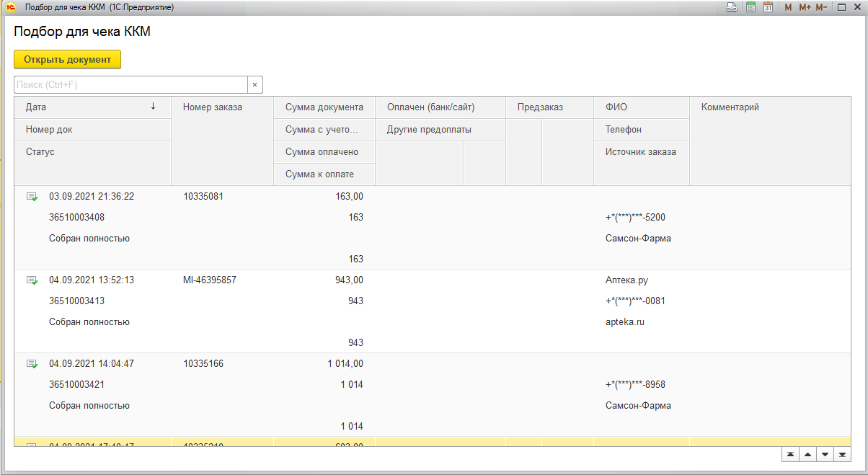Move up one row with arrow

(807, 454)
